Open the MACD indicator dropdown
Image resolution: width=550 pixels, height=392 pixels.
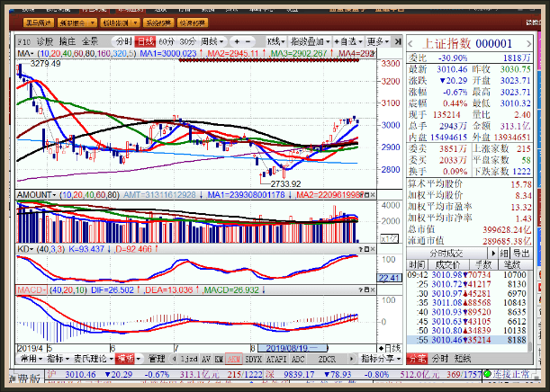tap(32, 290)
